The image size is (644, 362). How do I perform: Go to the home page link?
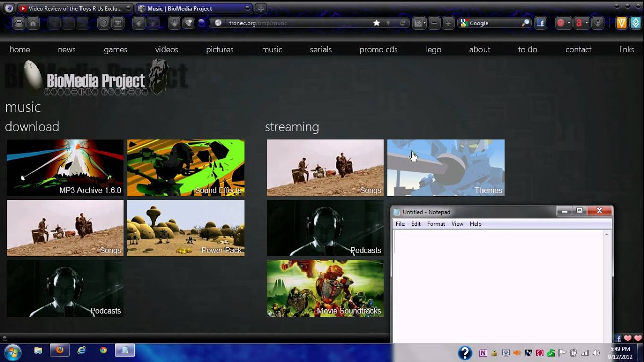pos(20,49)
